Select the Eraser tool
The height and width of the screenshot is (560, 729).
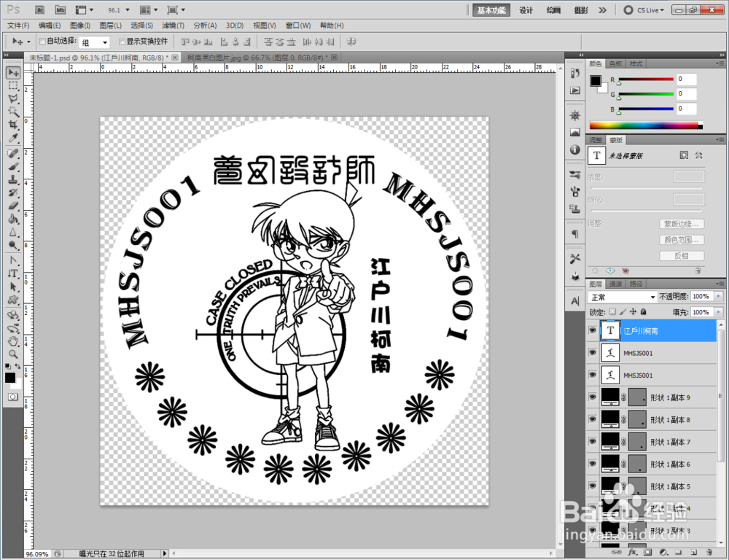click(13, 206)
